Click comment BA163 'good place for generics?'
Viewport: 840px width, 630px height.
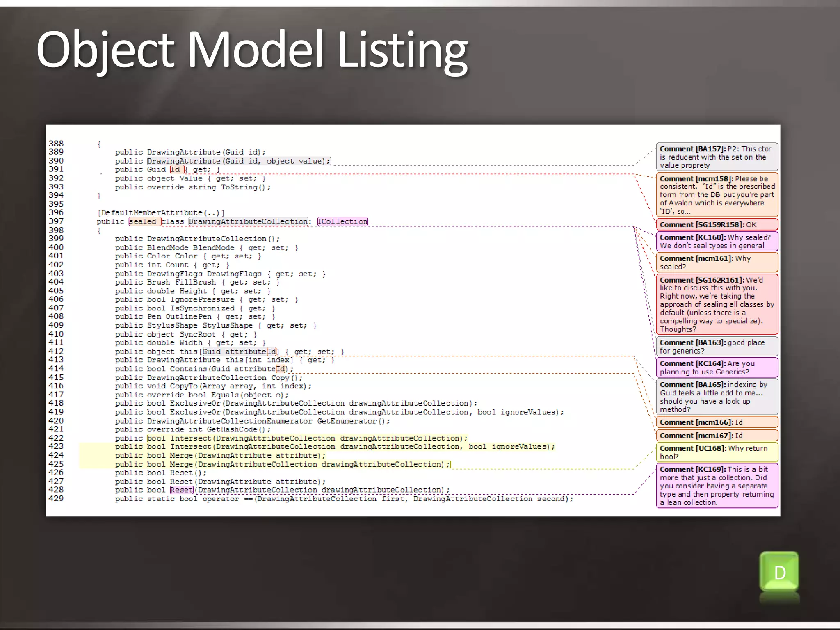[717, 346]
